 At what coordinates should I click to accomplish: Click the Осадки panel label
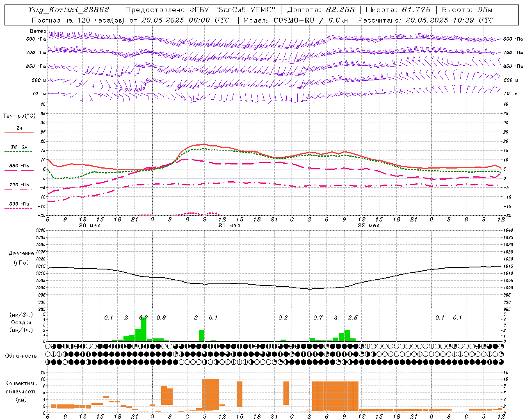(x=21, y=322)
